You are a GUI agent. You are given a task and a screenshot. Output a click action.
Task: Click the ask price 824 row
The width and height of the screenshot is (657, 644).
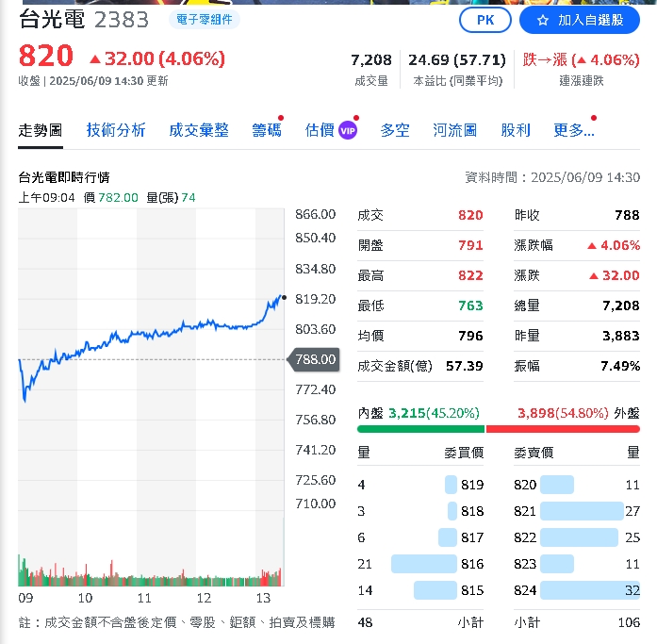(x=577, y=590)
